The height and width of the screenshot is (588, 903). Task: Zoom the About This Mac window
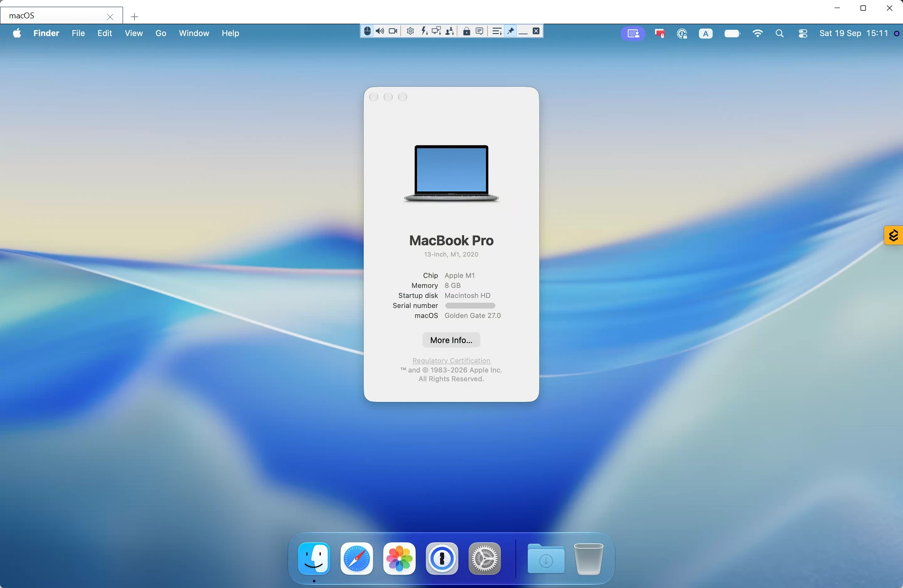coord(403,97)
